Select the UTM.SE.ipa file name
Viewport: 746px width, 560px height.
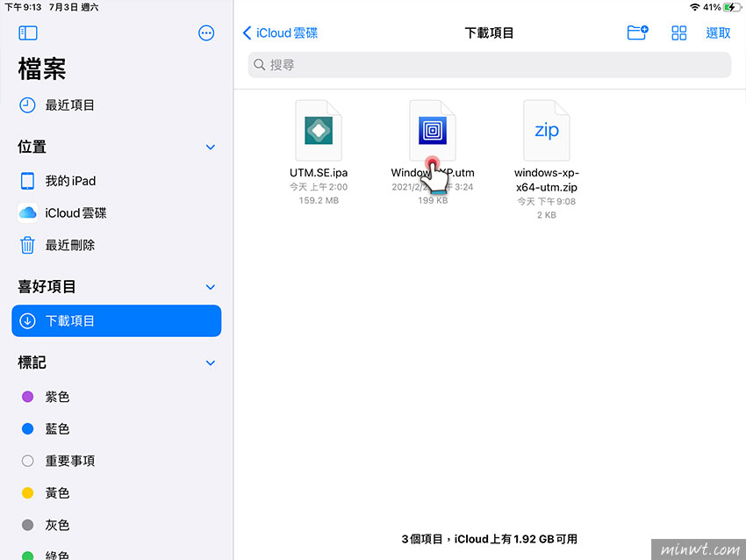pos(319,173)
